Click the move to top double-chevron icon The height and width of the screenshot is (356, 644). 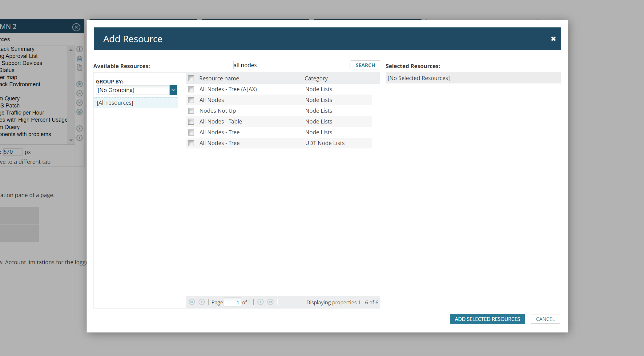tap(79, 84)
